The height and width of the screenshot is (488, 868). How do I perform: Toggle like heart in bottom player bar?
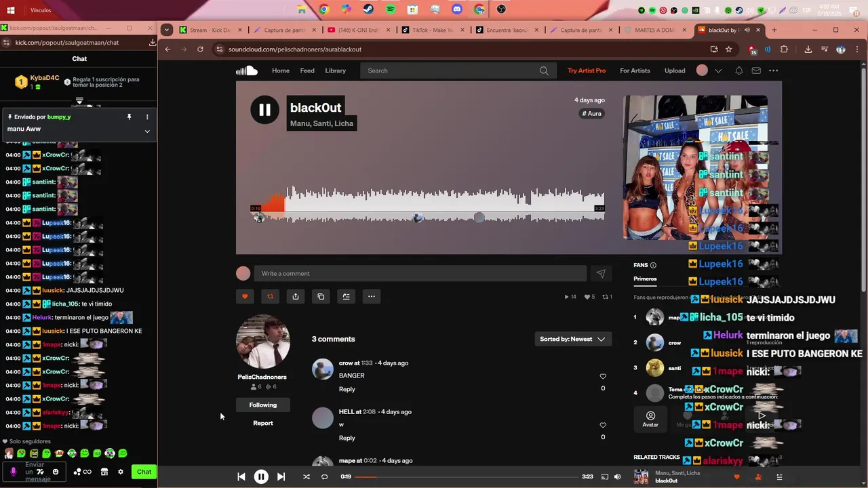point(737,476)
